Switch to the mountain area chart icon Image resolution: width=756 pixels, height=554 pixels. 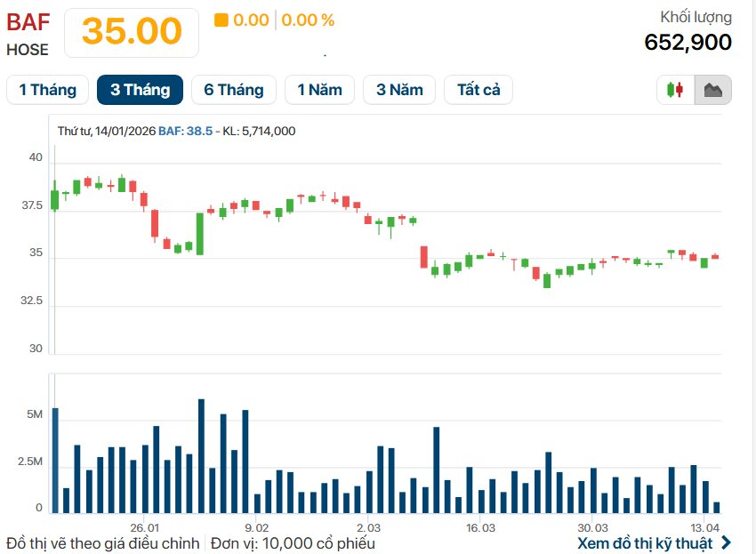(712, 89)
